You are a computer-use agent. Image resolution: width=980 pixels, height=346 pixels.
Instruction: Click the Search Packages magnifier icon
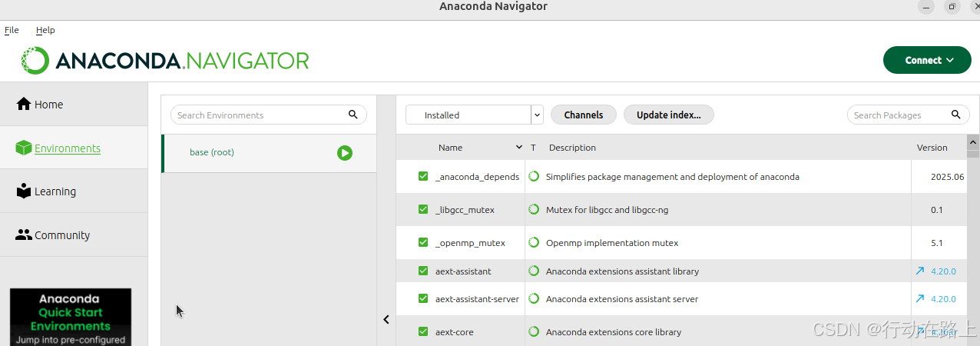[956, 115]
